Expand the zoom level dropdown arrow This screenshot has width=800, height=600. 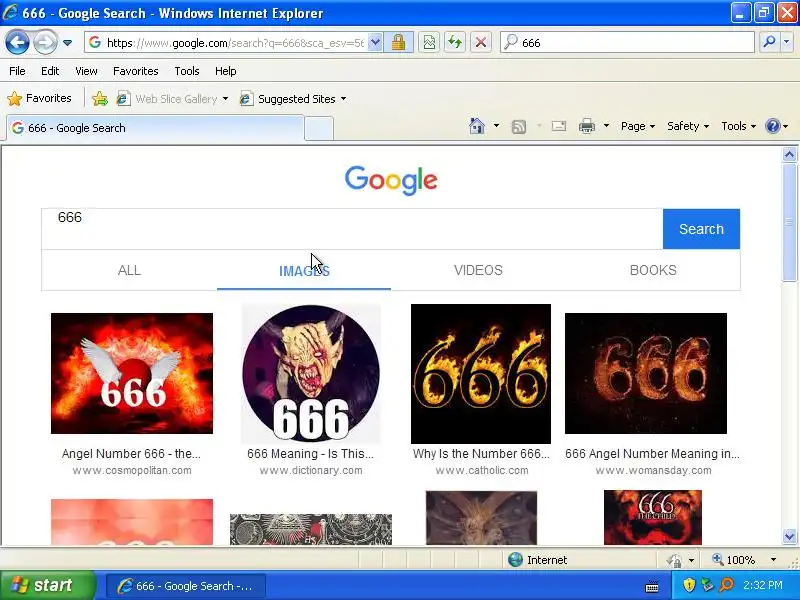pos(773,560)
